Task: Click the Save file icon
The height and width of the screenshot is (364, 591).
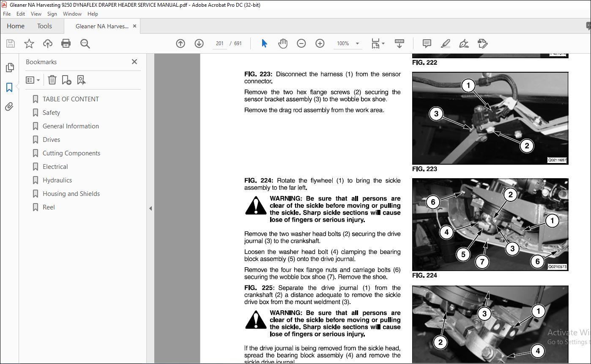Action: [11, 43]
